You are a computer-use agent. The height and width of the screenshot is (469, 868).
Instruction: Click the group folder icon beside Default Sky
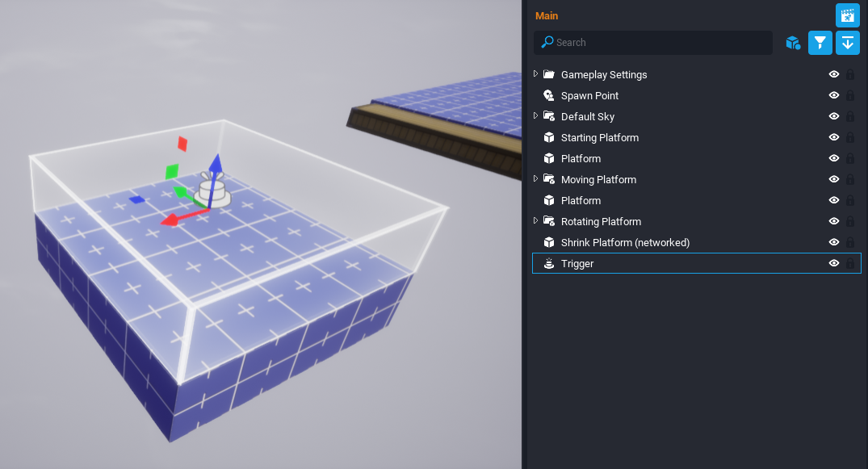(548, 116)
